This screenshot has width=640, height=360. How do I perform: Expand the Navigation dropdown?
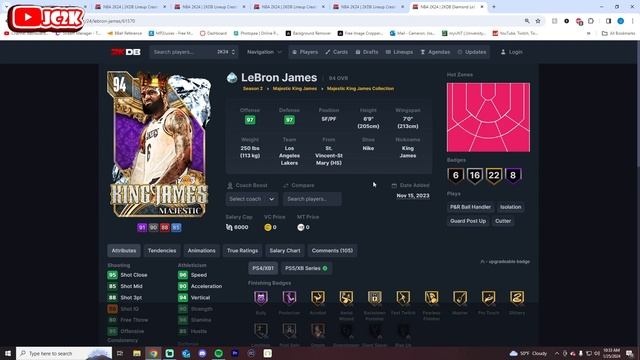tap(264, 52)
